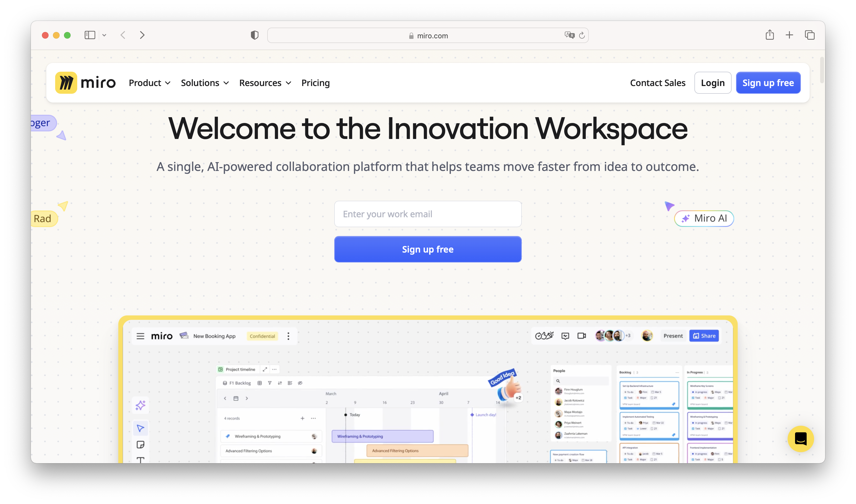
Task: Click the Miro AI badge
Action: (x=704, y=218)
